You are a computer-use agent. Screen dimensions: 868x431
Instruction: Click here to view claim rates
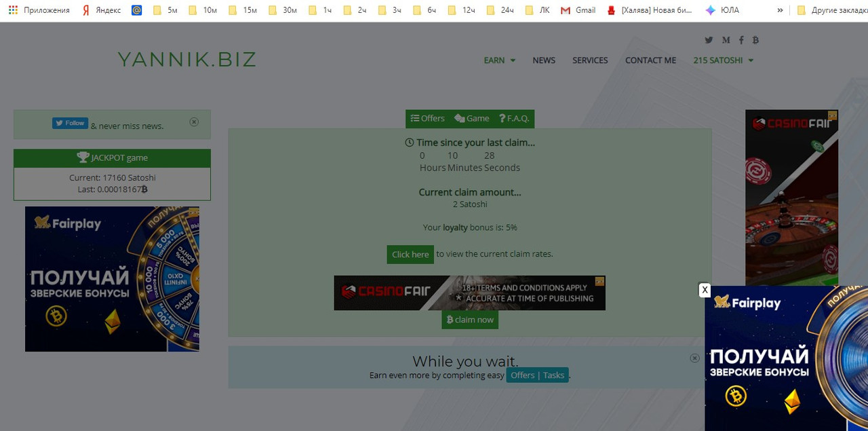point(410,255)
